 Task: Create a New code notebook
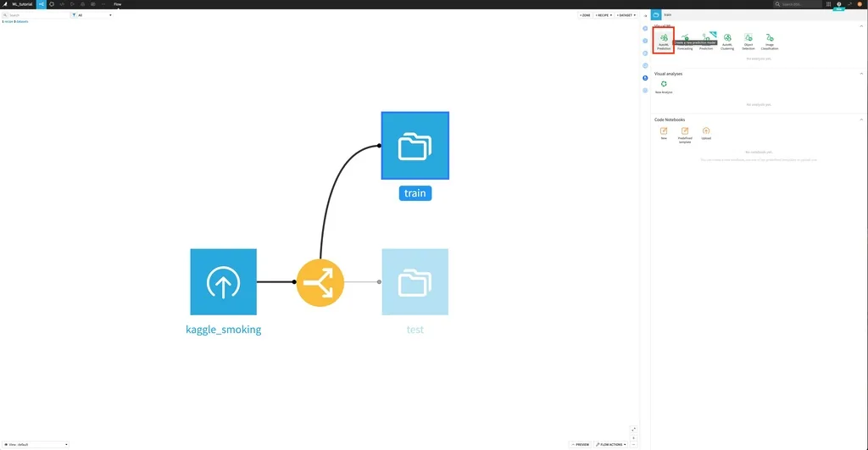point(664,133)
